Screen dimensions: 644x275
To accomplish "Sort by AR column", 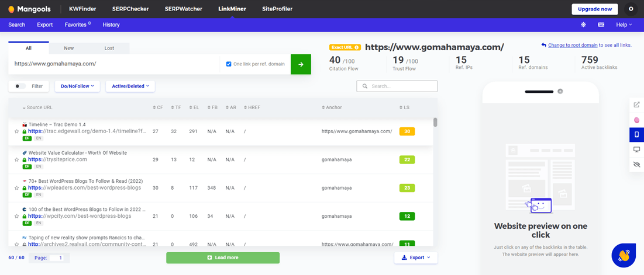I will pos(231,107).
